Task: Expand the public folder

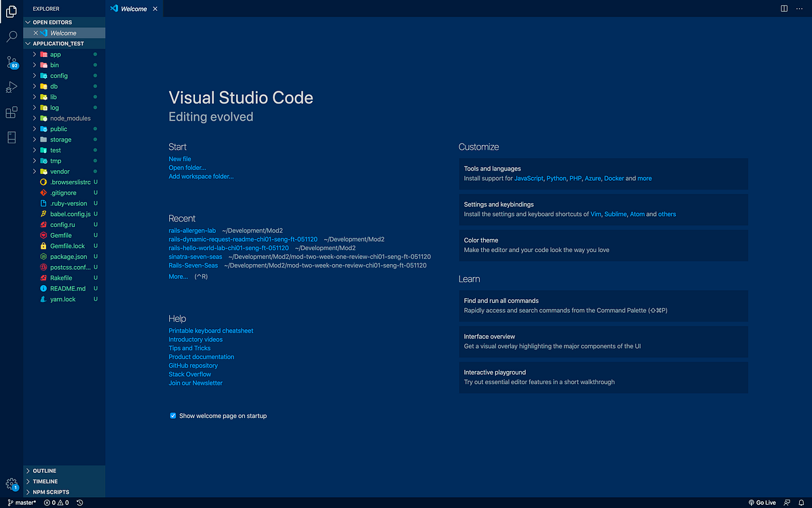Action: coord(64,129)
